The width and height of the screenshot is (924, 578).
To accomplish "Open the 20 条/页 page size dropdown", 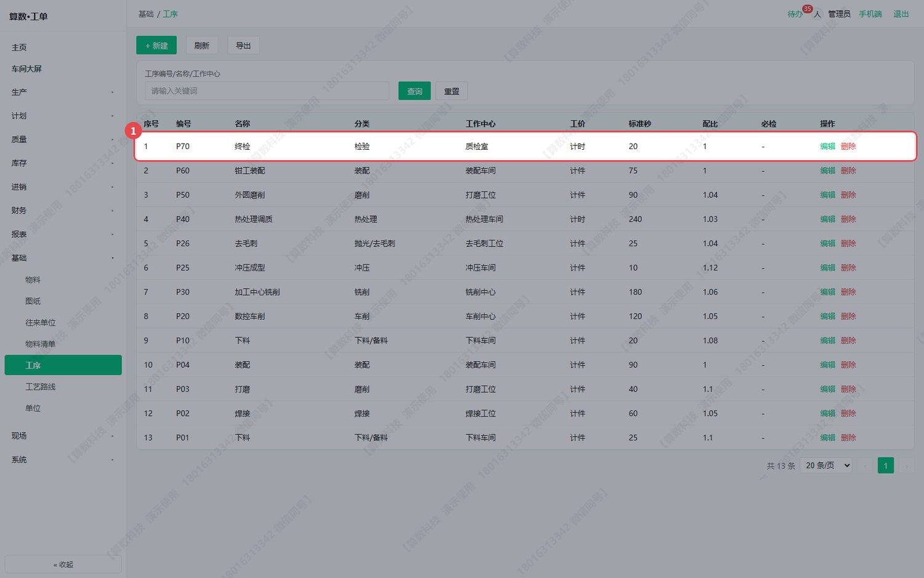I will point(827,465).
